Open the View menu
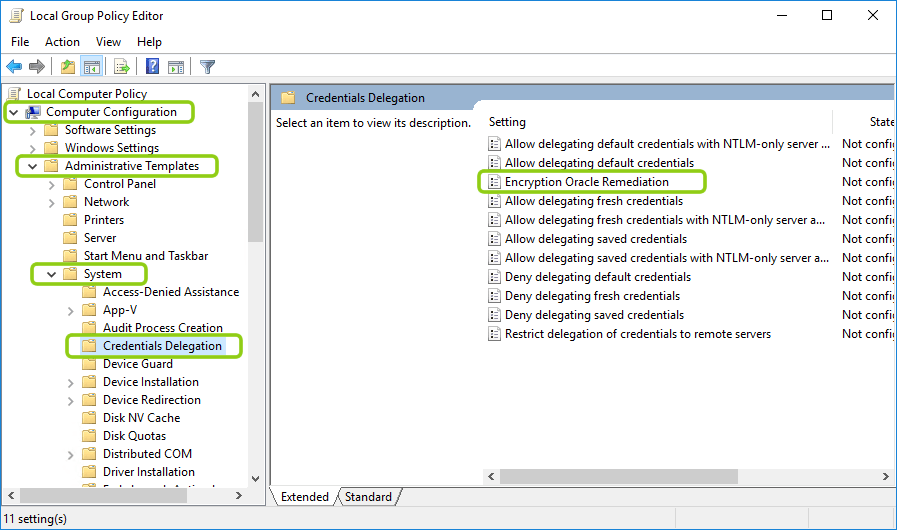The width and height of the screenshot is (897, 530). click(x=108, y=42)
